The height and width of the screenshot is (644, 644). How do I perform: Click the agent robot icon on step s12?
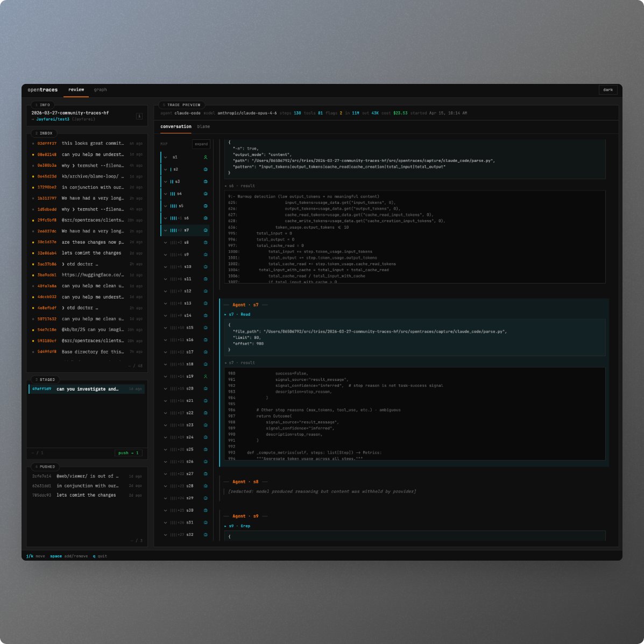tap(206, 291)
